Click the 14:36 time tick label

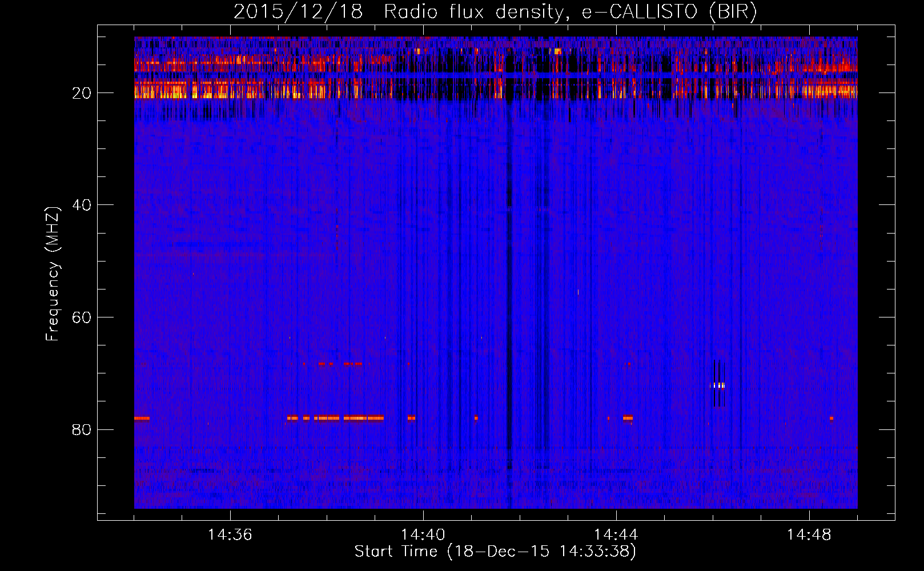pos(230,535)
